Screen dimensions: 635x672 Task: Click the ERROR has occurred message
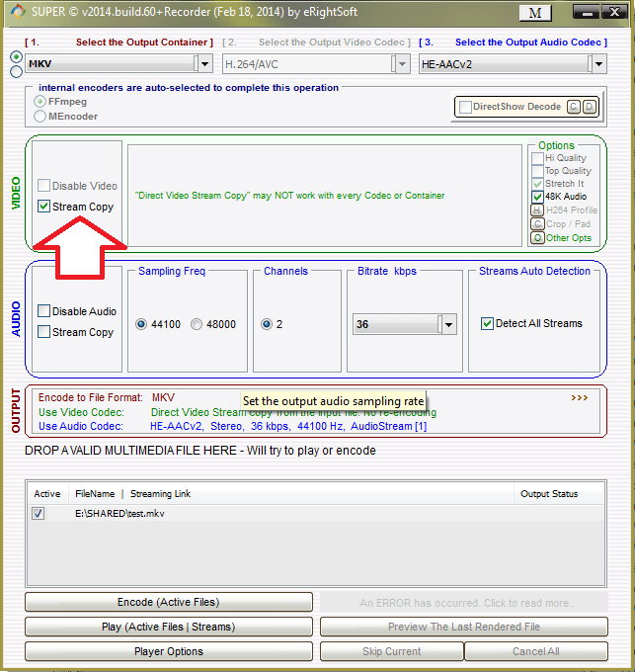pos(464,602)
